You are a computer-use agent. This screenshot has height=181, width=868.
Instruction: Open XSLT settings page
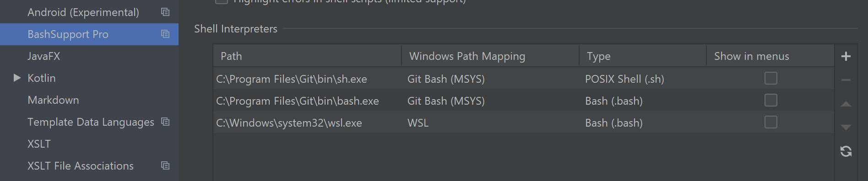point(39,144)
